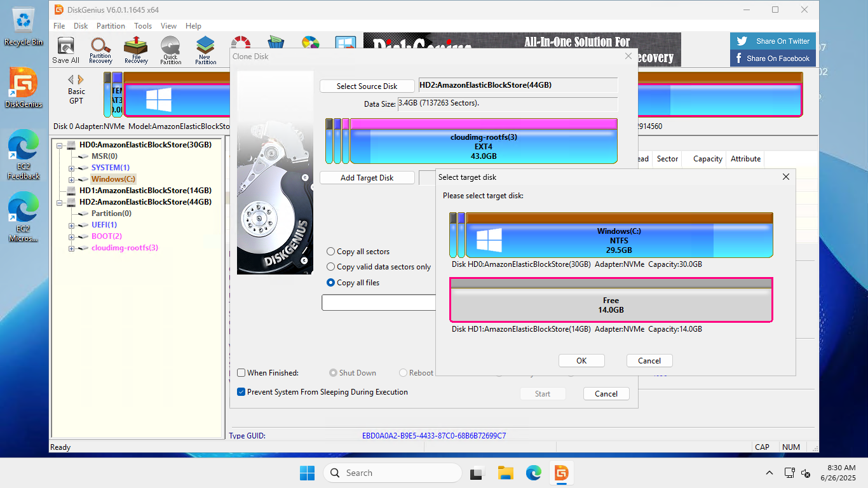
Task: Click the OS Migration toolbar icon
Action: [x=345, y=42]
